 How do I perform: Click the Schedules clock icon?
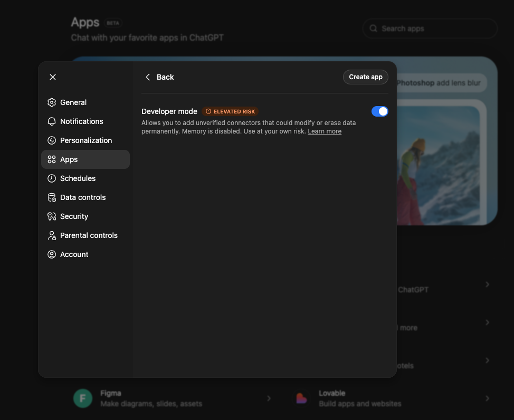point(52,178)
